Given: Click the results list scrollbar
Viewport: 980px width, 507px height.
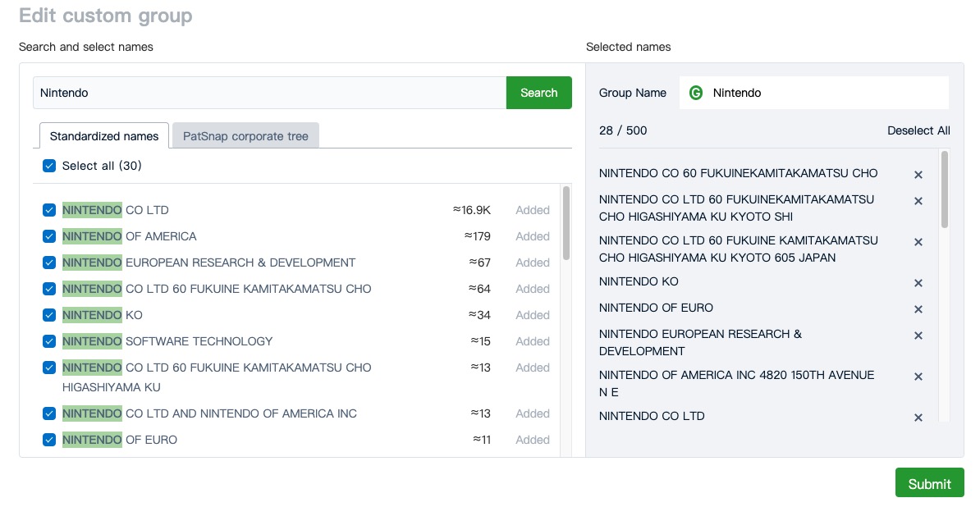Looking at the screenshot, I should click(x=566, y=223).
